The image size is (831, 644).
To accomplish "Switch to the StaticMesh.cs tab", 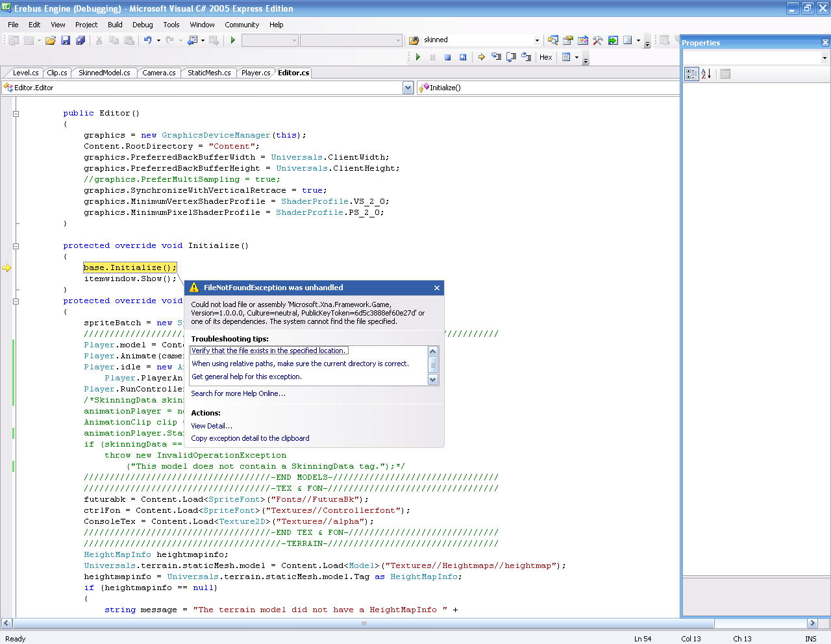I will point(209,73).
